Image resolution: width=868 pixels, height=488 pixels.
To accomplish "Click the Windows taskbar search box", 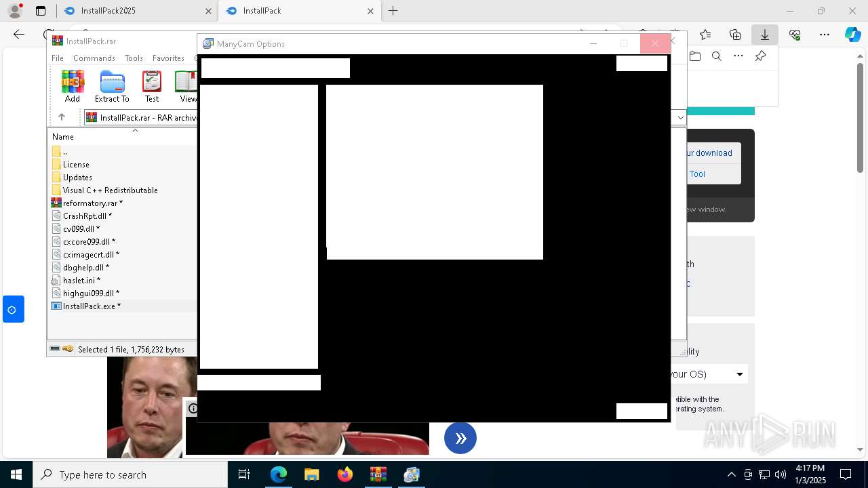I will point(130,474).
